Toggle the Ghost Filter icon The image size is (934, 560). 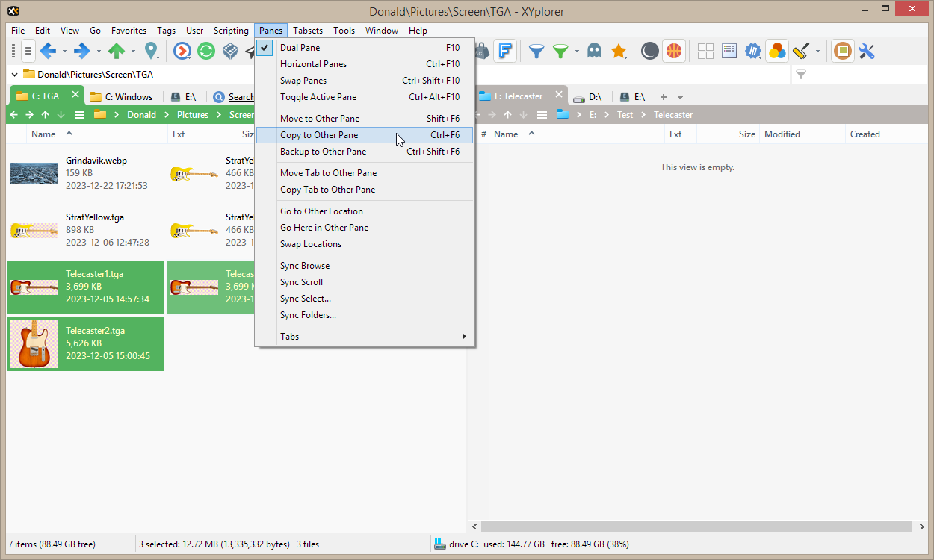coord(594,51)
